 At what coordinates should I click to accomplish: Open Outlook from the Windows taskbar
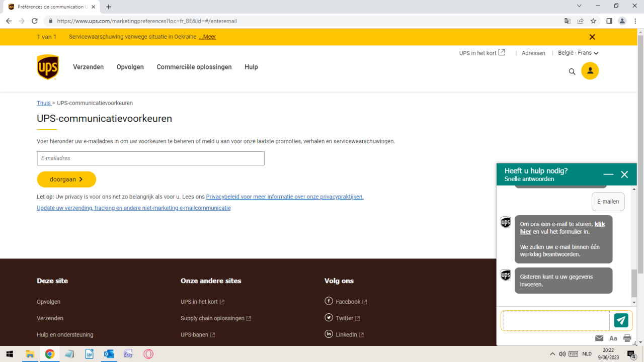[109, 354]
